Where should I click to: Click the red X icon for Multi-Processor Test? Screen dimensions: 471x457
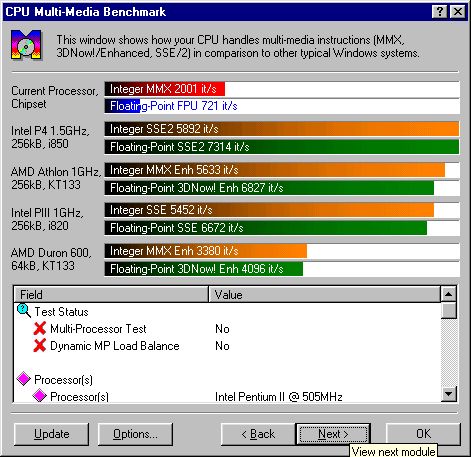click(x=40, y=329)
